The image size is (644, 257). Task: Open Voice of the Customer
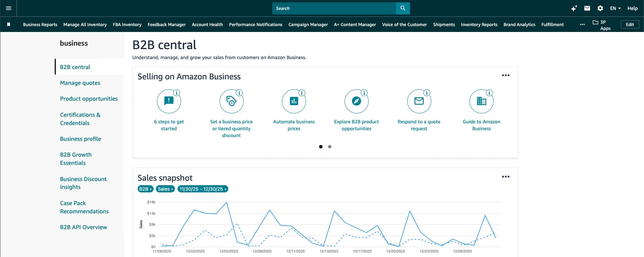coord(404,24)
